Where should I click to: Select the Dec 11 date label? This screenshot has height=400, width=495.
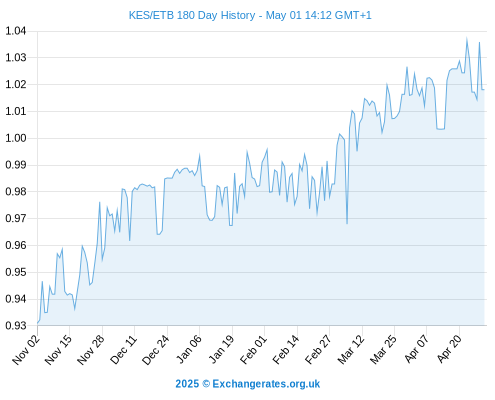point(124,349)
